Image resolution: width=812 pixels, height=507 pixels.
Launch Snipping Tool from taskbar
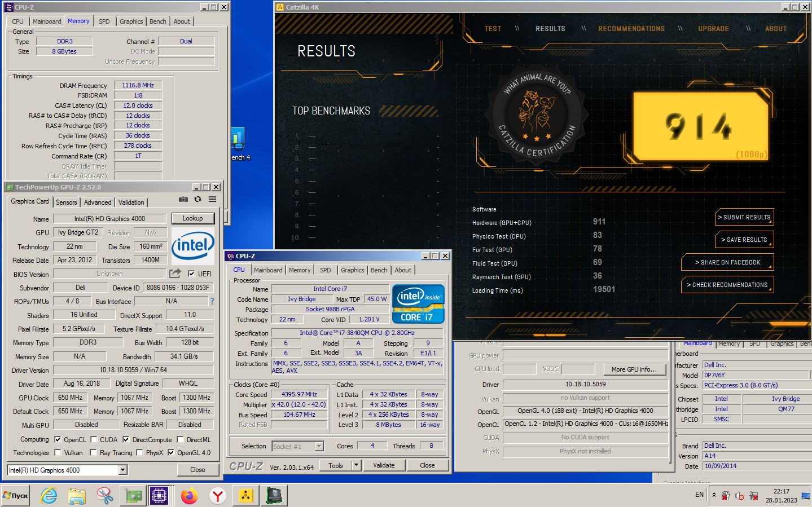(x=104, y=496)
